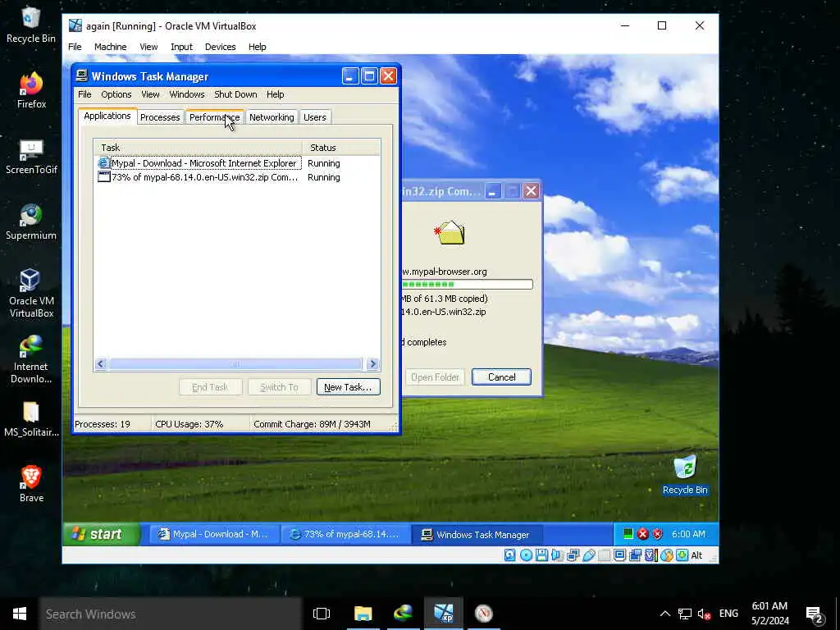
Task: Click the task list scrollbar right arrow
Action: pyautogui.click(x=373, y=364)
